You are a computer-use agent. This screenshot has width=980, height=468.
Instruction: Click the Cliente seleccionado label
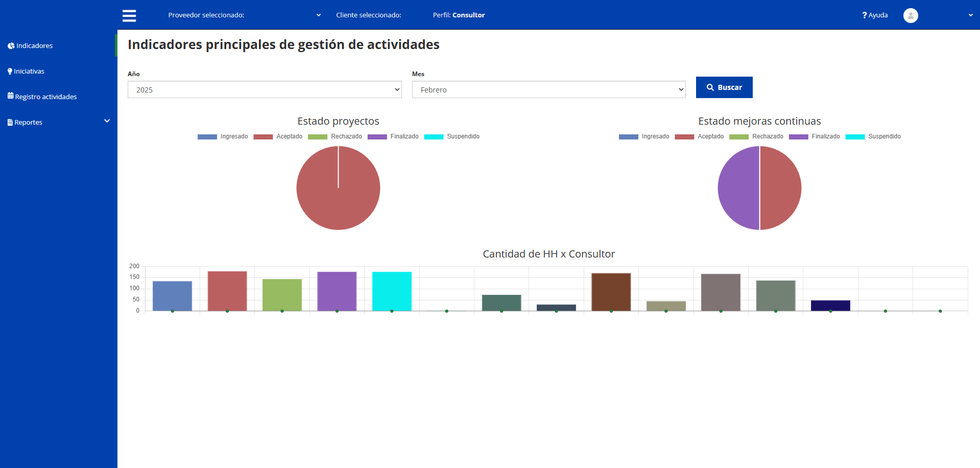pyautogui.click(x=368, y=15)
